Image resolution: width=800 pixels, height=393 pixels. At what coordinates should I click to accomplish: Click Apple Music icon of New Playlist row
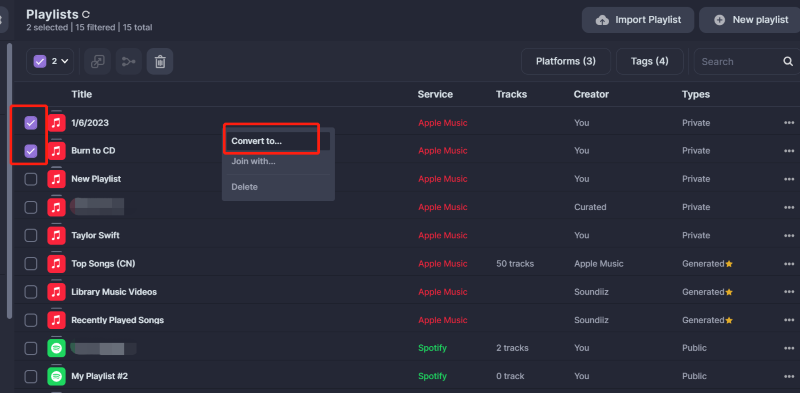click(x=57, y=179)
